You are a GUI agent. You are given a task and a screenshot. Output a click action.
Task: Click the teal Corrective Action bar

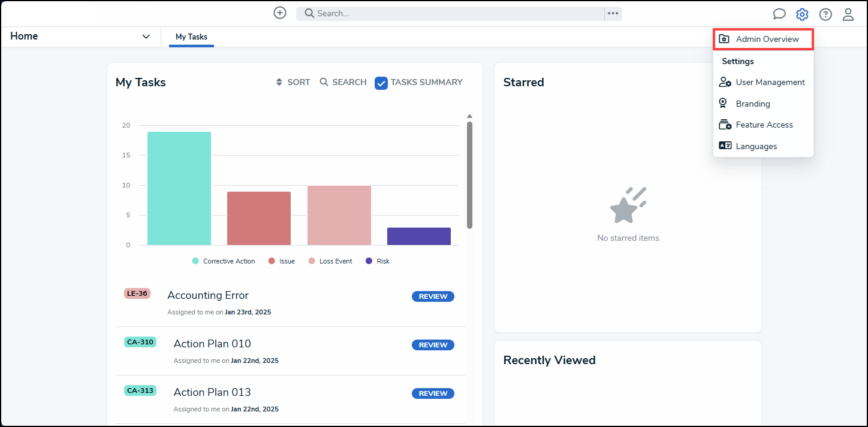[179, 188]
